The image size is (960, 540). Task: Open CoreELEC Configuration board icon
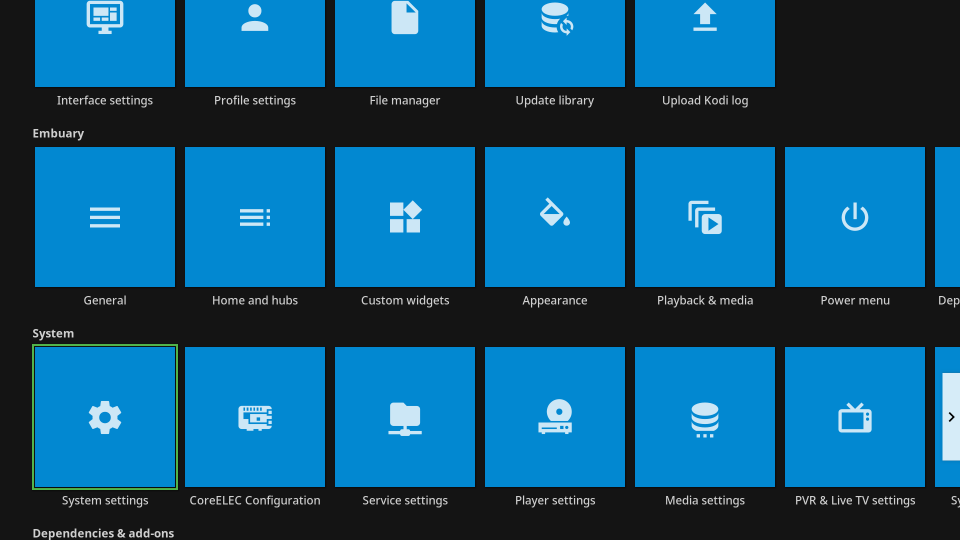pos(255,417)
